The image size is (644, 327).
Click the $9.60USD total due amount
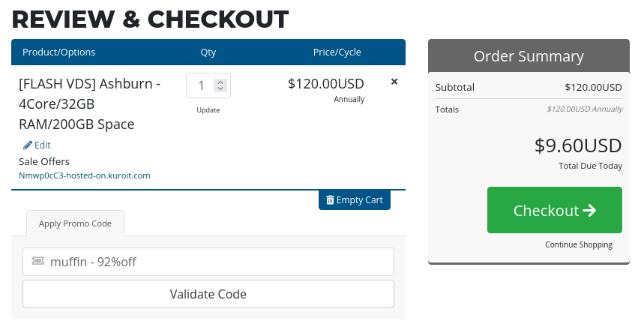click(578, 145)
